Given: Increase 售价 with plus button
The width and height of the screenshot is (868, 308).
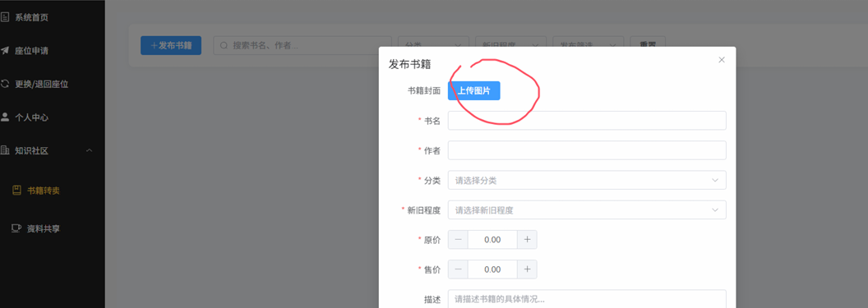Looking at the screenshot, I should [527, 269].
